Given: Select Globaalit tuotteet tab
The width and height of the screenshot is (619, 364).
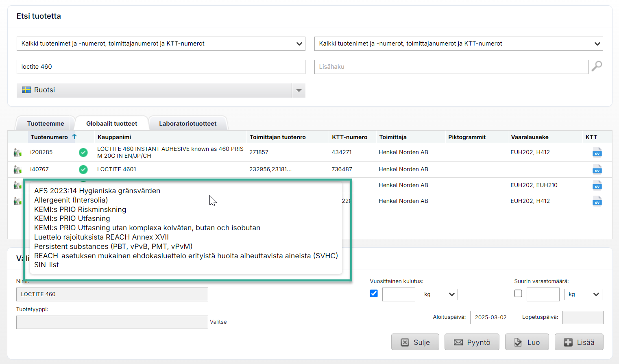Looking at the screenshot, I should [x=112, y=124].
